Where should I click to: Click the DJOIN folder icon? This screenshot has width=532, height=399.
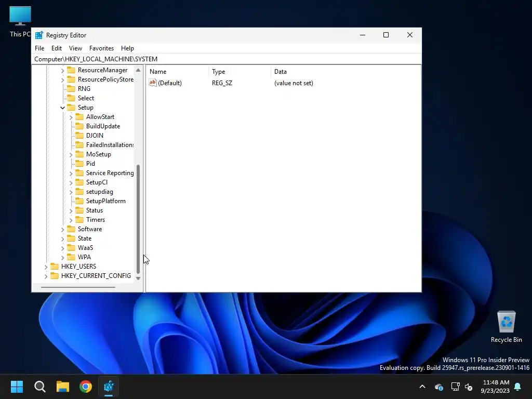click(79, 136)
